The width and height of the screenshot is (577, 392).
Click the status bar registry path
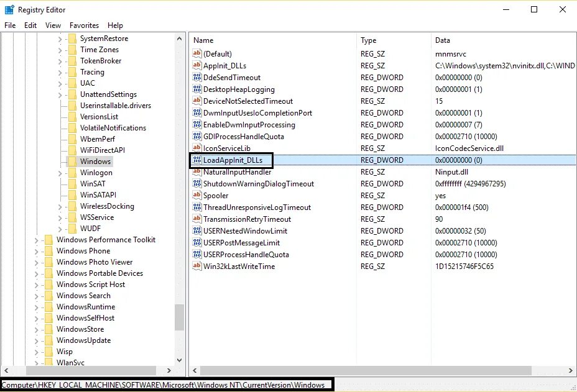(x=163, y=385)
